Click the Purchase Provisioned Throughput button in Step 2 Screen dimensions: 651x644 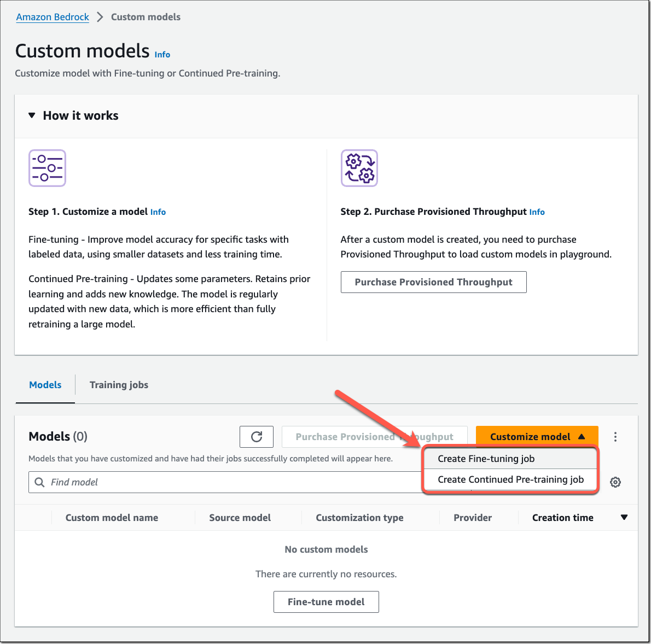(x=433, y=282)
